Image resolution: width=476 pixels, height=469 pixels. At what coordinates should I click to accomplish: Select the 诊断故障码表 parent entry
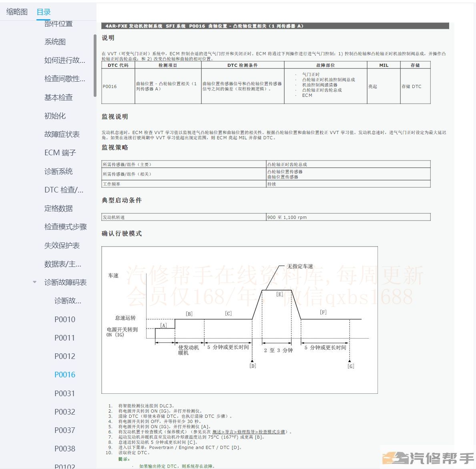(x=66, y=283)
